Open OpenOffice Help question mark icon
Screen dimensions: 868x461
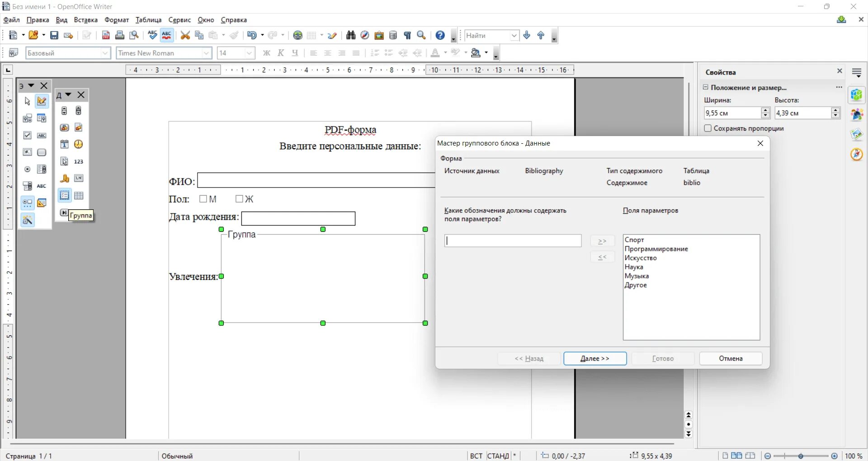tap(440, 35)
